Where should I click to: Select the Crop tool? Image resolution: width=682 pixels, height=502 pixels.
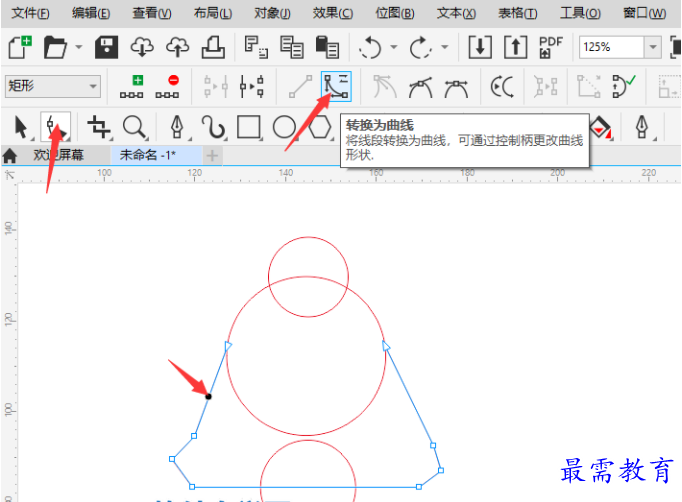[x=99, y=127]
